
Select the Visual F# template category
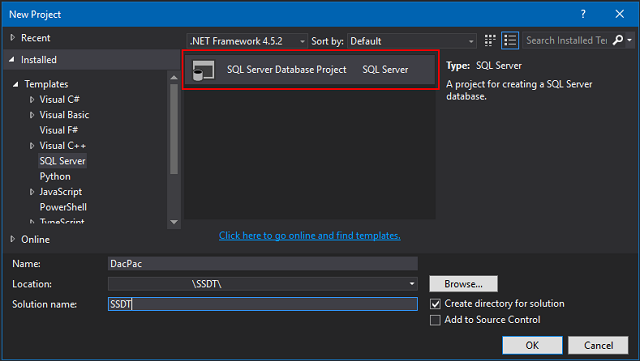(58, 130)
